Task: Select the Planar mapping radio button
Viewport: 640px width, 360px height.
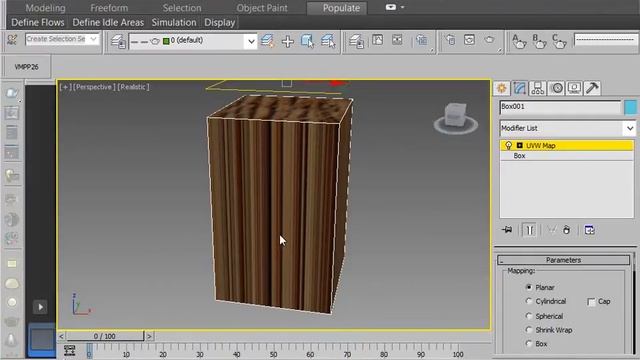Action: [x=529, y=287]
